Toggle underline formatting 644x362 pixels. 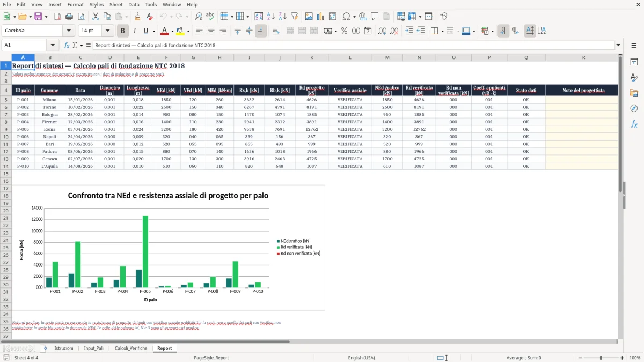tap(145, 31)
